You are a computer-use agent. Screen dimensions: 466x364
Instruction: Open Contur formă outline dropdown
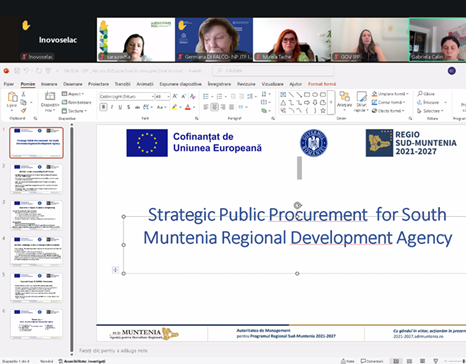pyautogui.click(x=389, y=102)
